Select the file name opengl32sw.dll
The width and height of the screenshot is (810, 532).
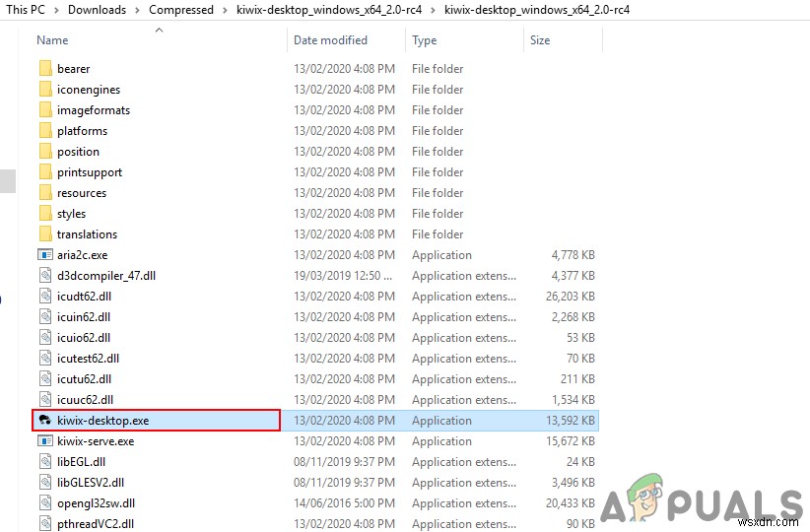point(97,503)
